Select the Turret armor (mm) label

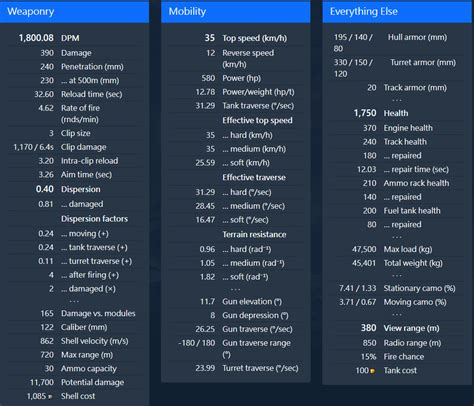coord(423,63)
